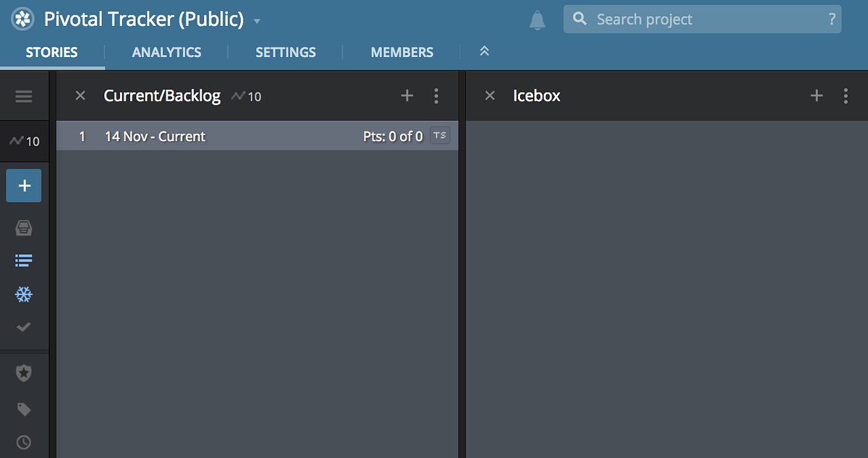The image size is (868, 458).
Task: Open the Current/Backlog panel options kebab menu
Action: pyautogui.click(x=436, y=95)
